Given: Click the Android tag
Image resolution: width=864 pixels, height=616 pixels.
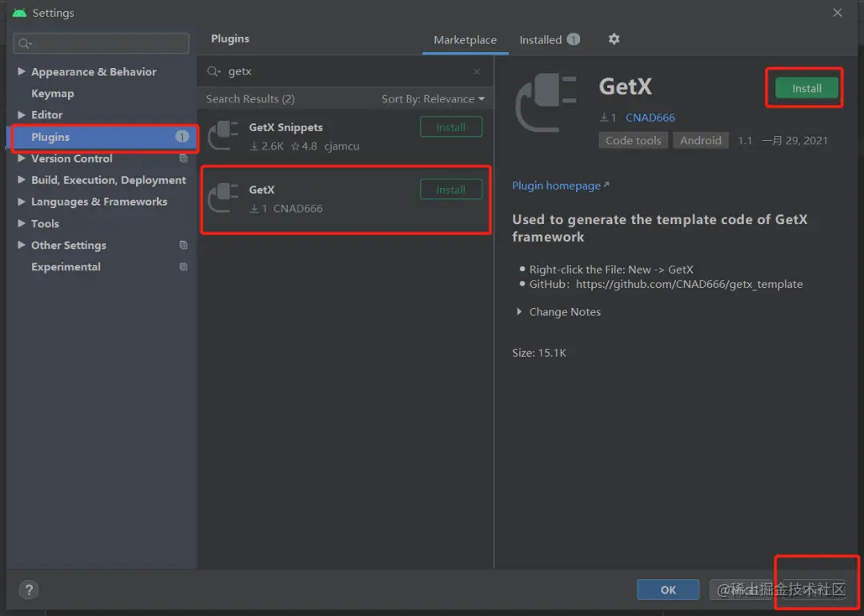Looking at the screenshot, I should 700,141.
